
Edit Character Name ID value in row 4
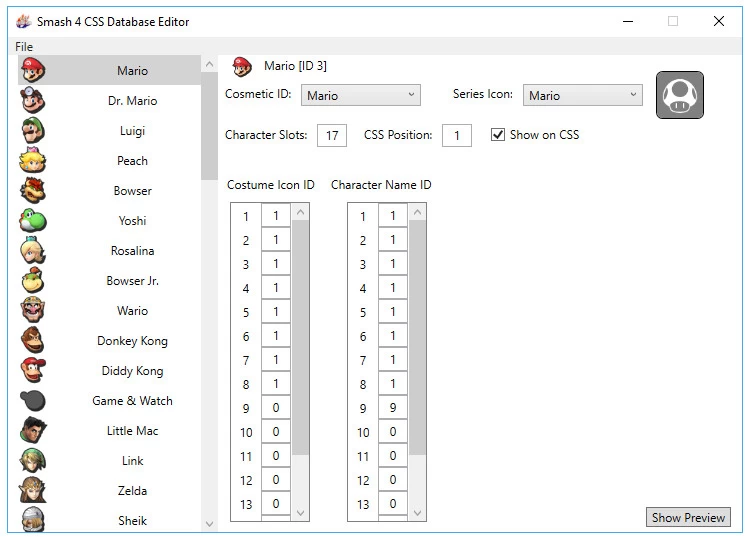[x=393, y=287]
